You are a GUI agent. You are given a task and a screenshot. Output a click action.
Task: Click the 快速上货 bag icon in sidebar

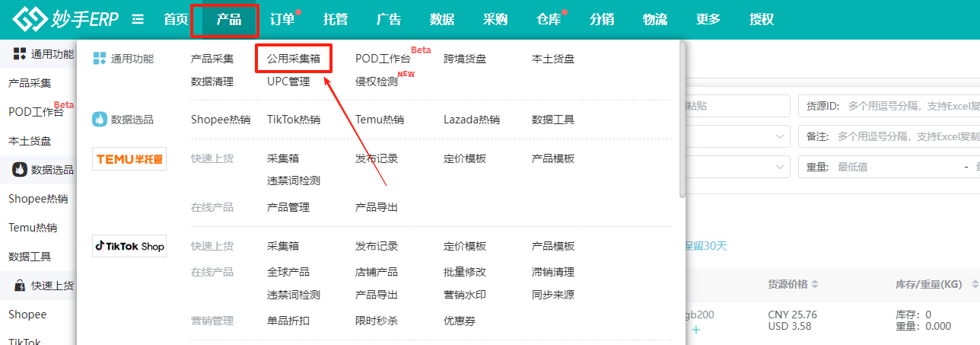tap(20, 286)
